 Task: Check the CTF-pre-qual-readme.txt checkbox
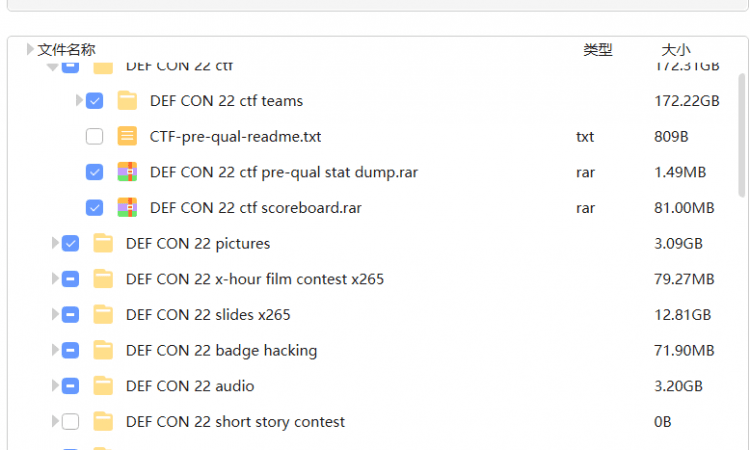coord(94,136)
